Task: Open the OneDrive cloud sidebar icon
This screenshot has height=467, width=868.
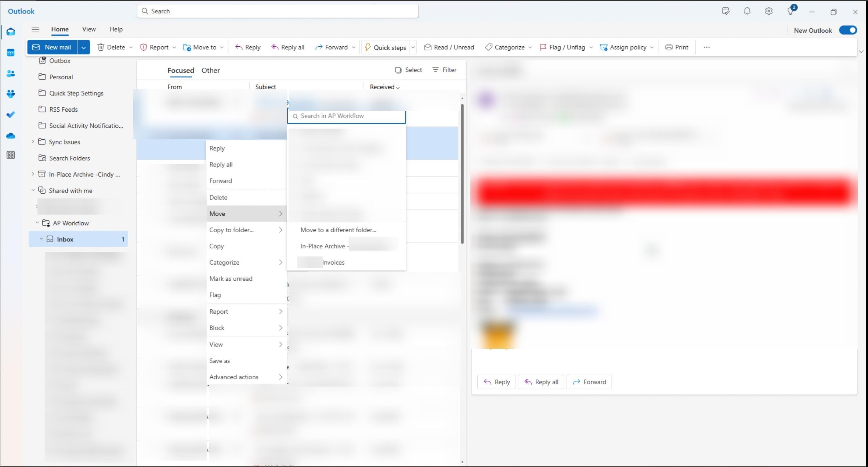Action: click(11, 136)
